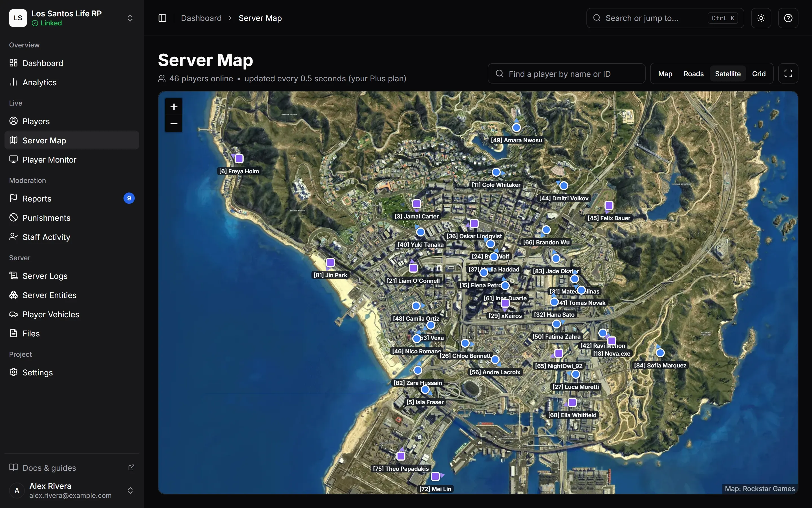Open Analytics page
The width and height of the screenshot is (812, 508).
(72, 82)
